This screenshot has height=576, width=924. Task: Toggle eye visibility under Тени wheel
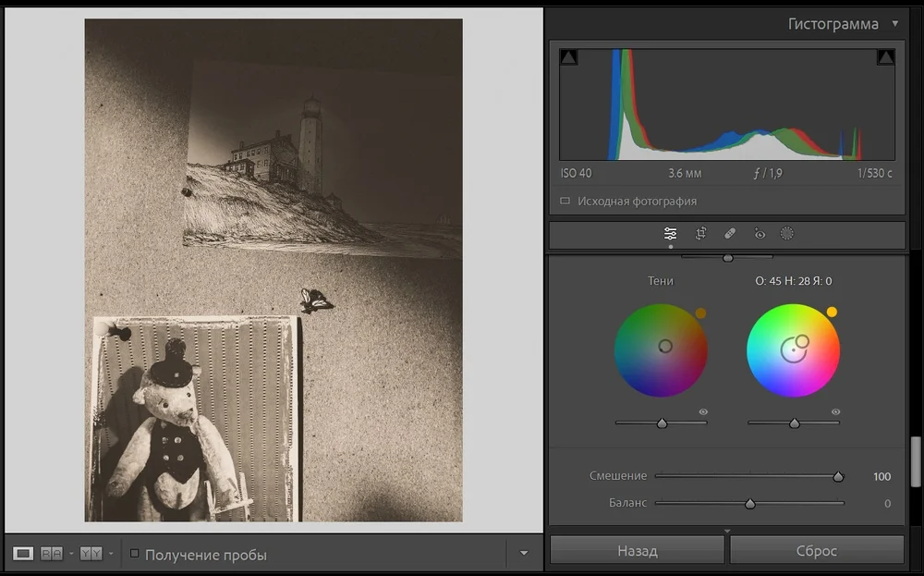703,411
